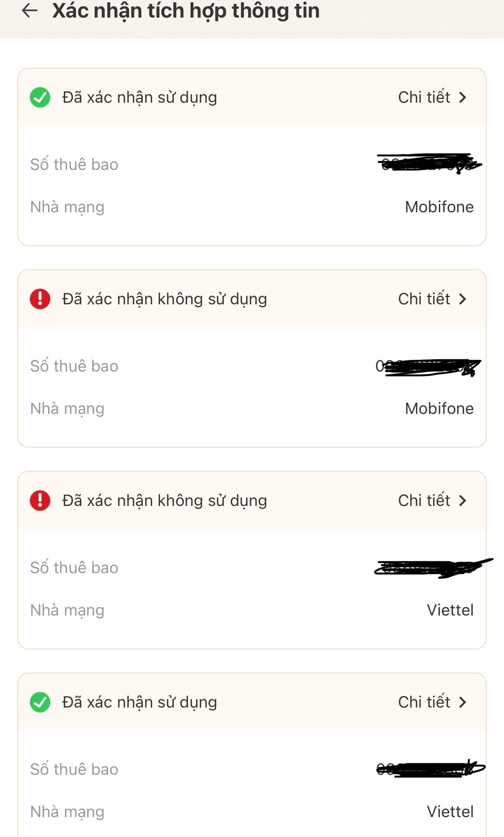Click red warning icon on the Mobifone card

point(40,299)
